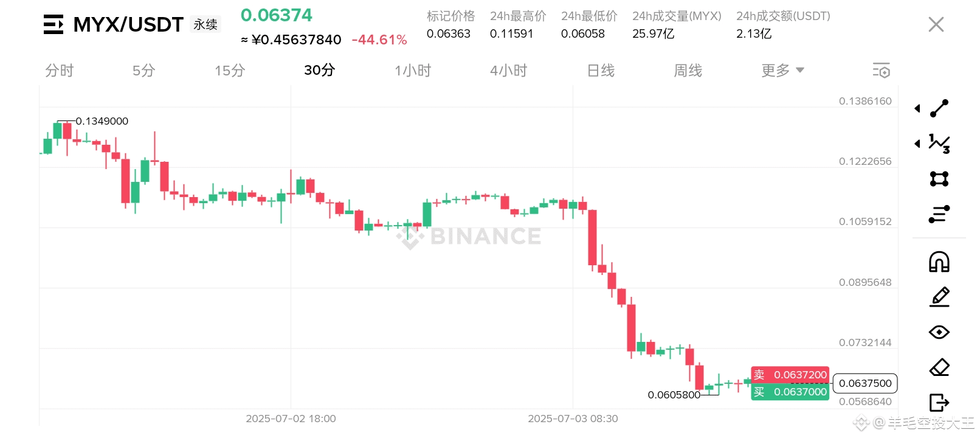Click the green 买 0.0637000 buy button
This screenshot has width=980, height=438.
pos(790,392)
